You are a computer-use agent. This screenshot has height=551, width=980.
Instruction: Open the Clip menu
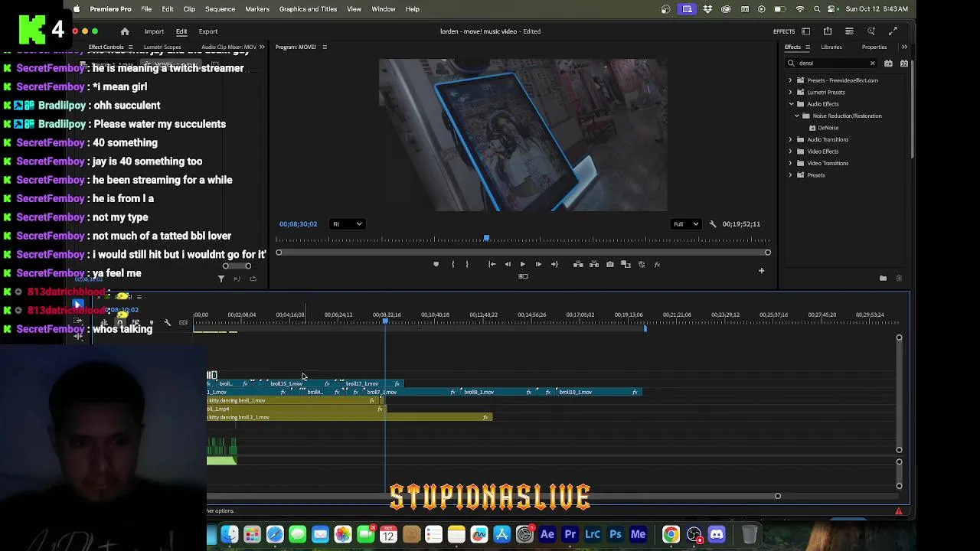click(189, 9)
